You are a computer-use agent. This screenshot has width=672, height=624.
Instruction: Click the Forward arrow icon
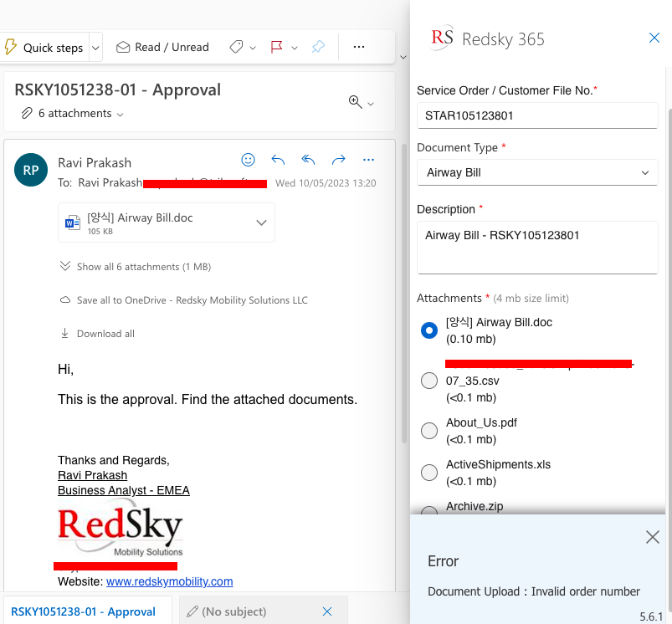[339, 160]
